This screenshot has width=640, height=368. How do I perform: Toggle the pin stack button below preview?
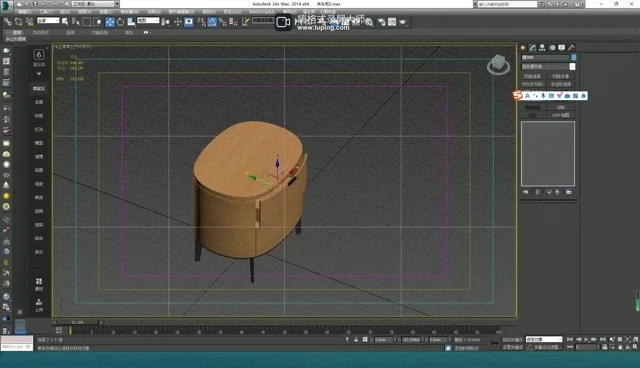526,192
